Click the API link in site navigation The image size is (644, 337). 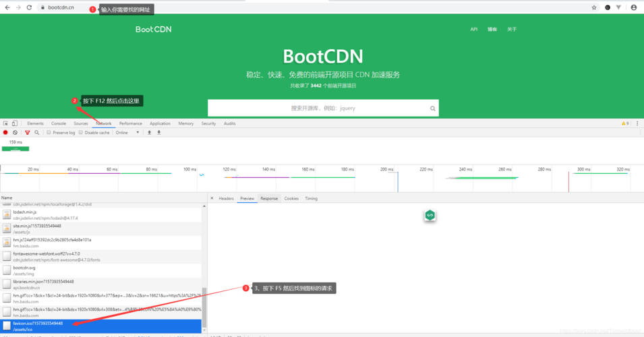(473, 30)
